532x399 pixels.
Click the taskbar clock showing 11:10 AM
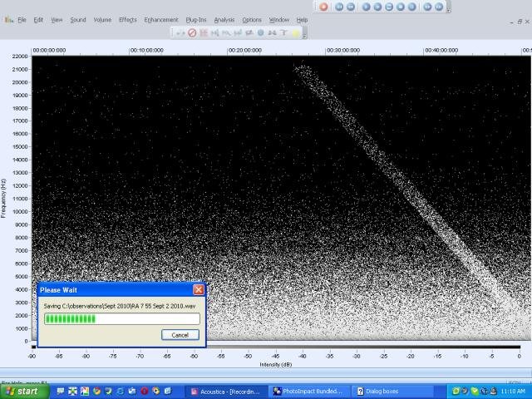pos(513,392)
